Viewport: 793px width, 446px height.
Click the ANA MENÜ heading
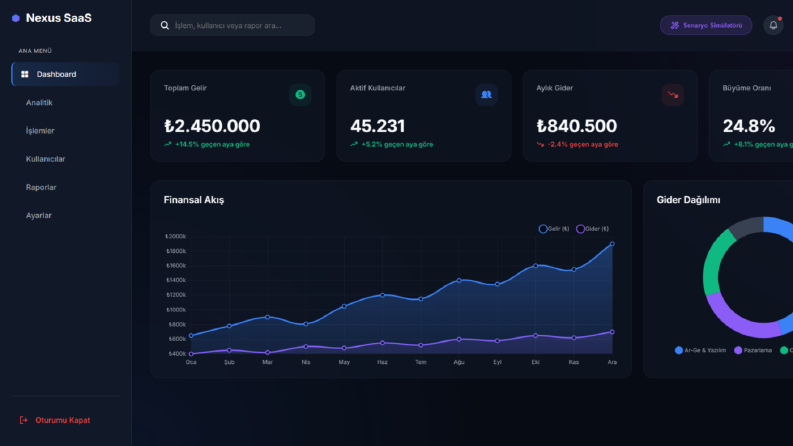point(35,51)
